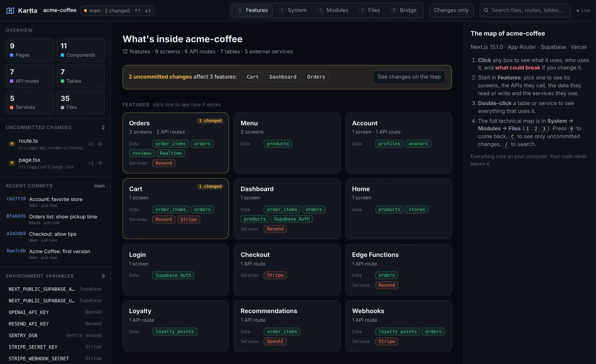Open commit a1d2db9 Checkout: allow tips
596x364 pixels.
coord(55,236)
